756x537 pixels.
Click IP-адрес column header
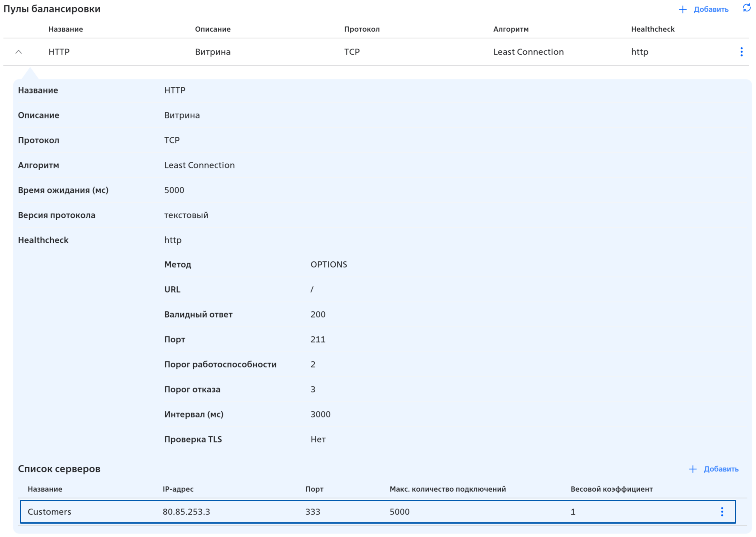pos(178,489)
